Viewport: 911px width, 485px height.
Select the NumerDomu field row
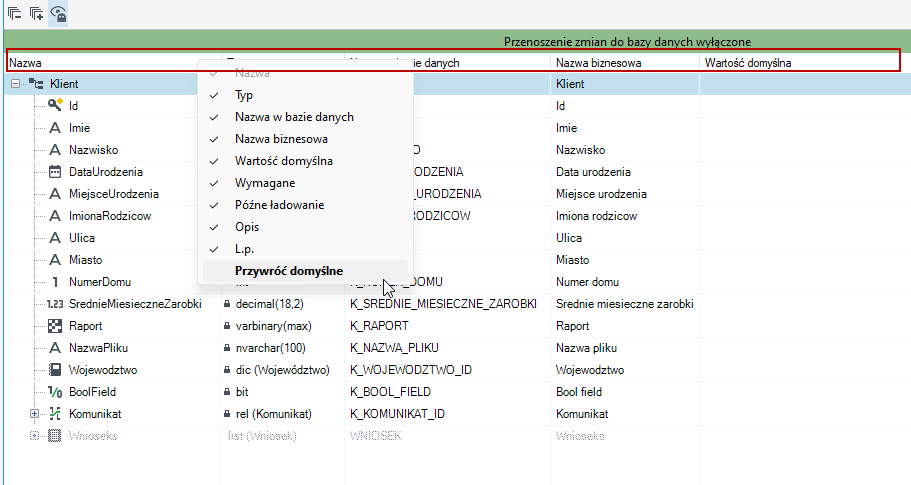click(x=457, y=282)
